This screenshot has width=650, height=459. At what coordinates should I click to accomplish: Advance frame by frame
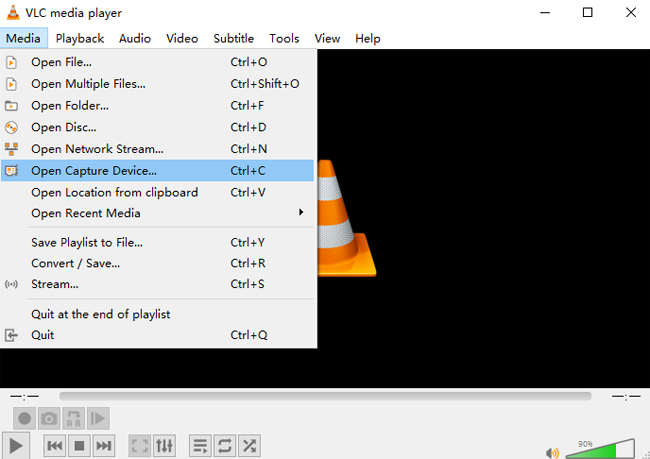coord(98,418)
